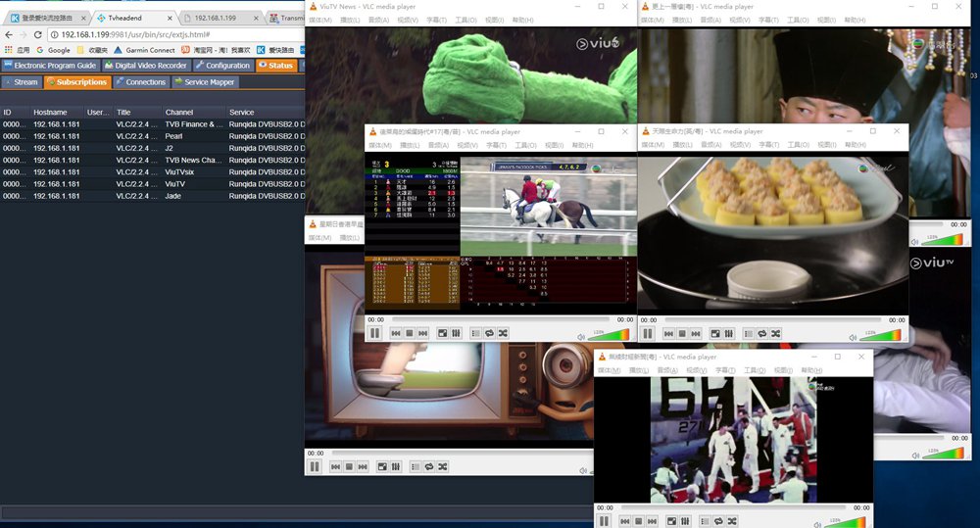980x528 pixels.
Task: Stop playback in aircraft news VLC window
Action: [638, 520]
